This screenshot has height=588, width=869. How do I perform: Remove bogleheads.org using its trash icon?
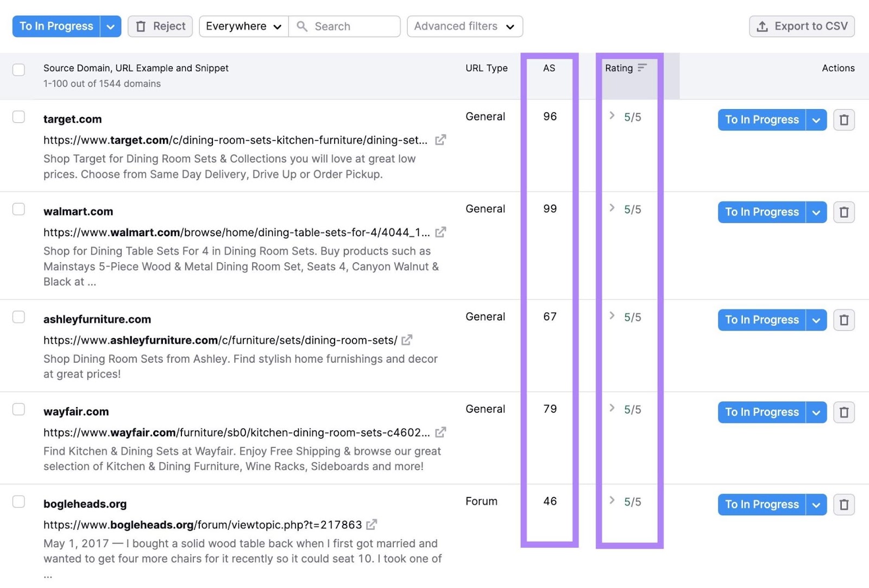(844, 504)
